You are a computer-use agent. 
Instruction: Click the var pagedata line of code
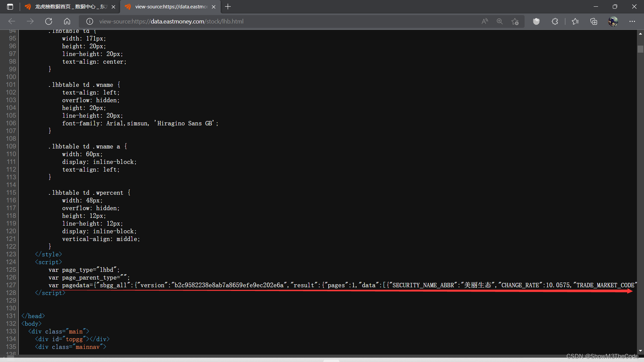pos(343,285)
